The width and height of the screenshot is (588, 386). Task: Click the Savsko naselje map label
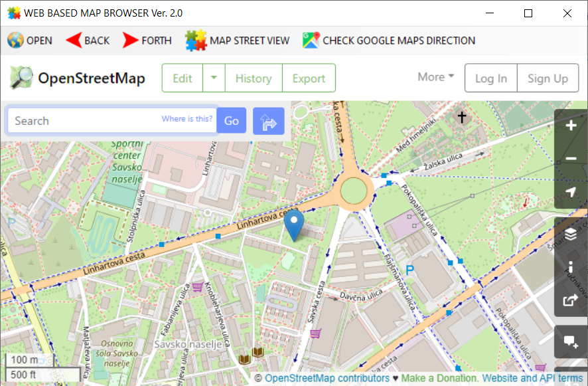pos(188,344)
